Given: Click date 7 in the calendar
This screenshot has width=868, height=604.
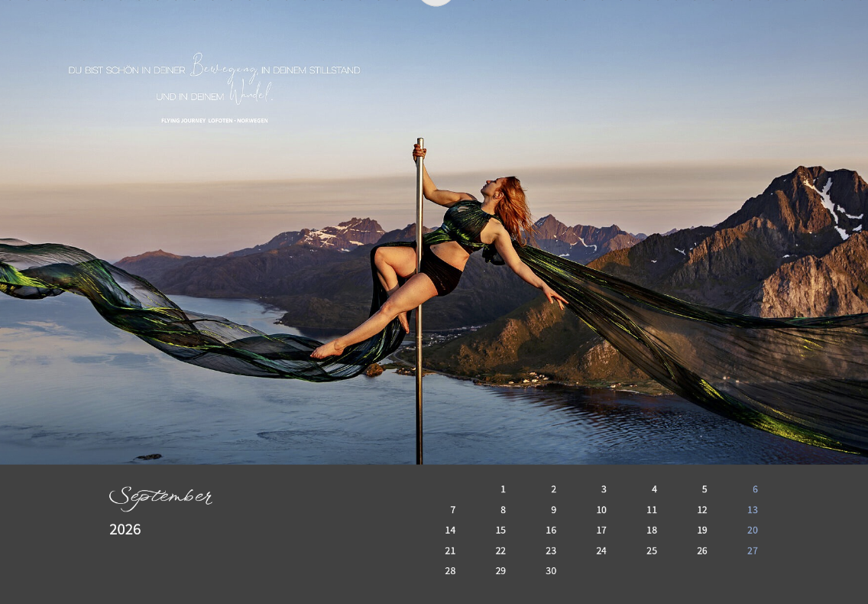Looking at the screenshot, I should tap(452, 510).
